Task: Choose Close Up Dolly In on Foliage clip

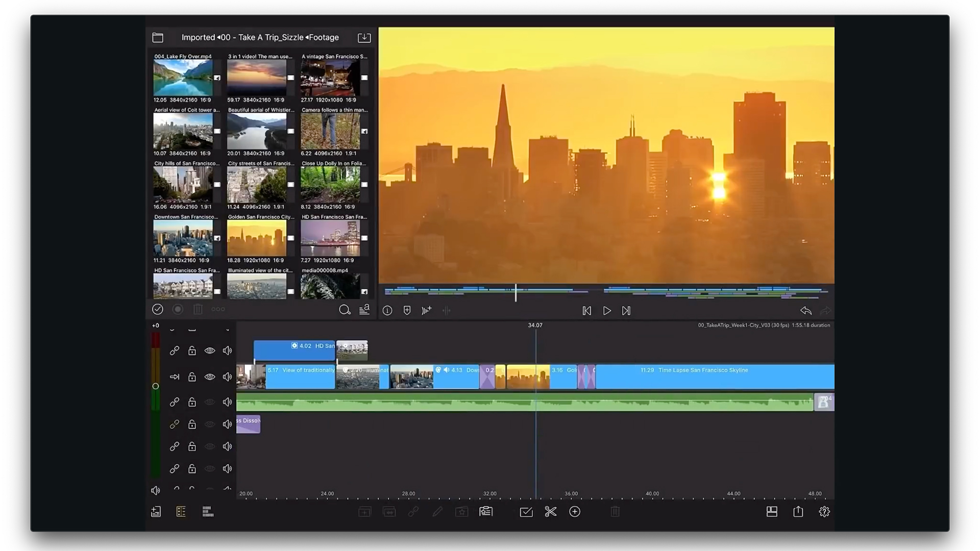Action: (x=330, y=185)
